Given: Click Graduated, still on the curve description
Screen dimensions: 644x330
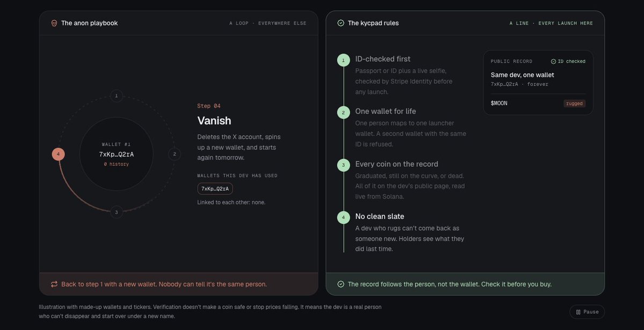Looking at the screenshot, I should click(410, 186).
